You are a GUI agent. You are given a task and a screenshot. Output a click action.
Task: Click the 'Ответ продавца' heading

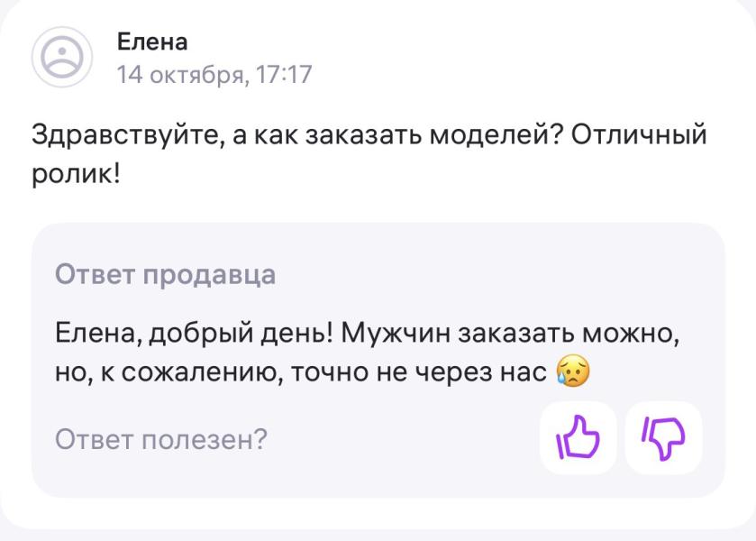click(165, 274)
